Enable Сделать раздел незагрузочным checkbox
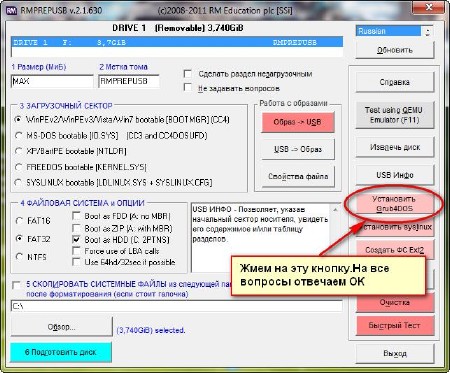 coord(188,74)
